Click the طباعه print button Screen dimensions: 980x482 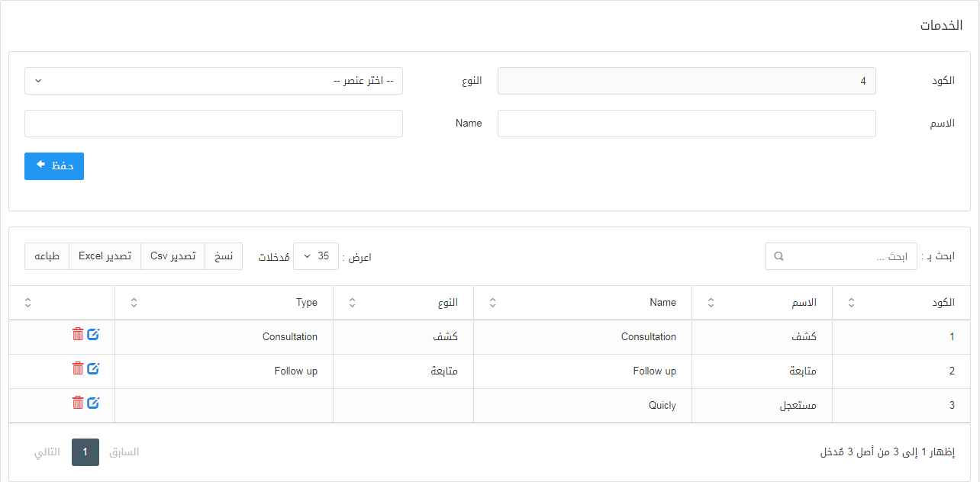pyautogui.click(x=47, y=256)
